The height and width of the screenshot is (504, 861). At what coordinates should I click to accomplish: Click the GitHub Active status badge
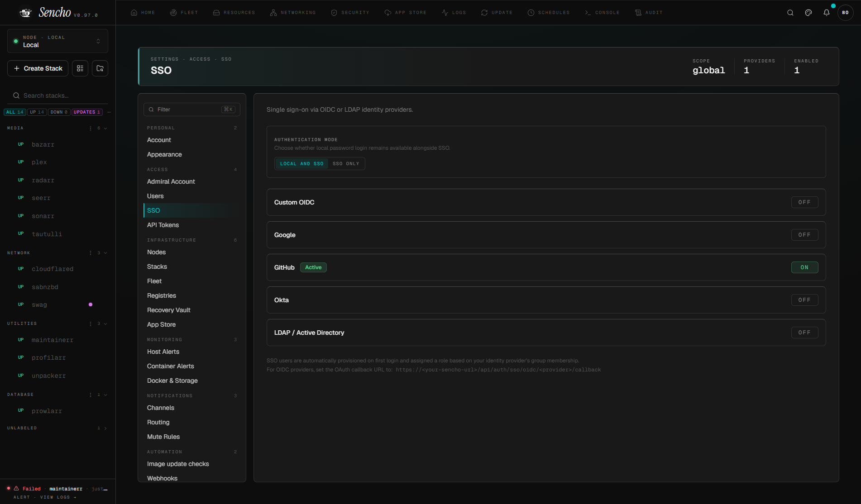click(x=313, y=267)
